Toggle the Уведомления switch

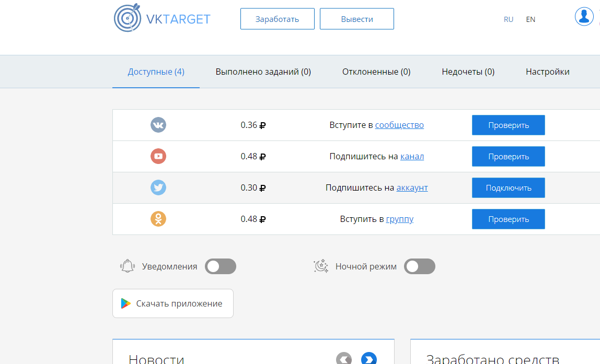(221, 266)
